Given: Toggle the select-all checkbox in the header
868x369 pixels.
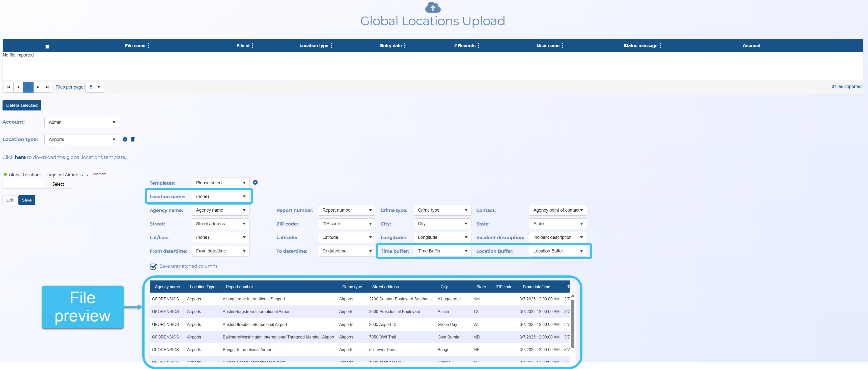Looking at the screenshot, I should click(x=47, y=47).
